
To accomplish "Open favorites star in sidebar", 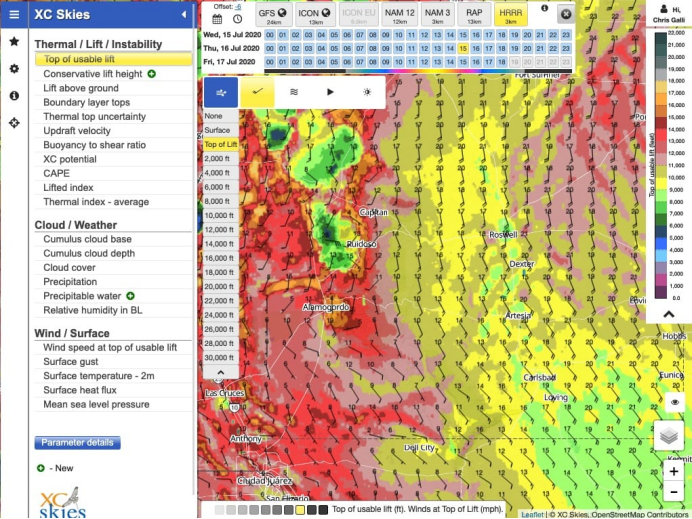I will pos(14,41).
